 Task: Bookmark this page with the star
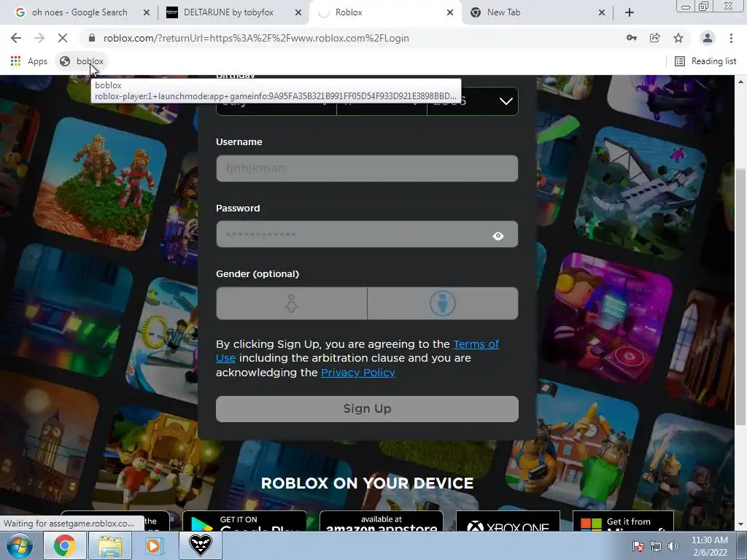[x=678, y=38]
